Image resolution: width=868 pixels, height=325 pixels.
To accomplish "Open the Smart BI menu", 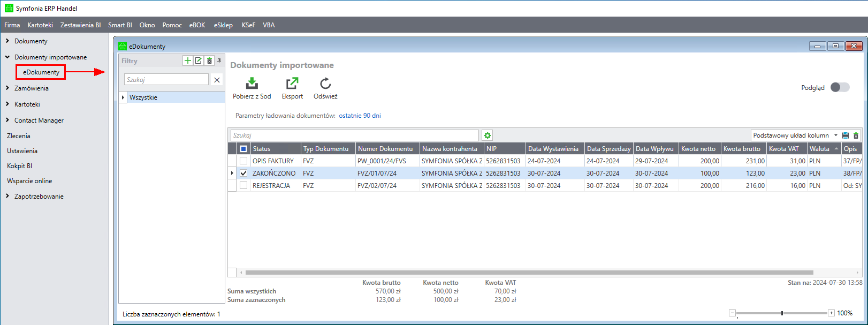I will coord(120,25).
